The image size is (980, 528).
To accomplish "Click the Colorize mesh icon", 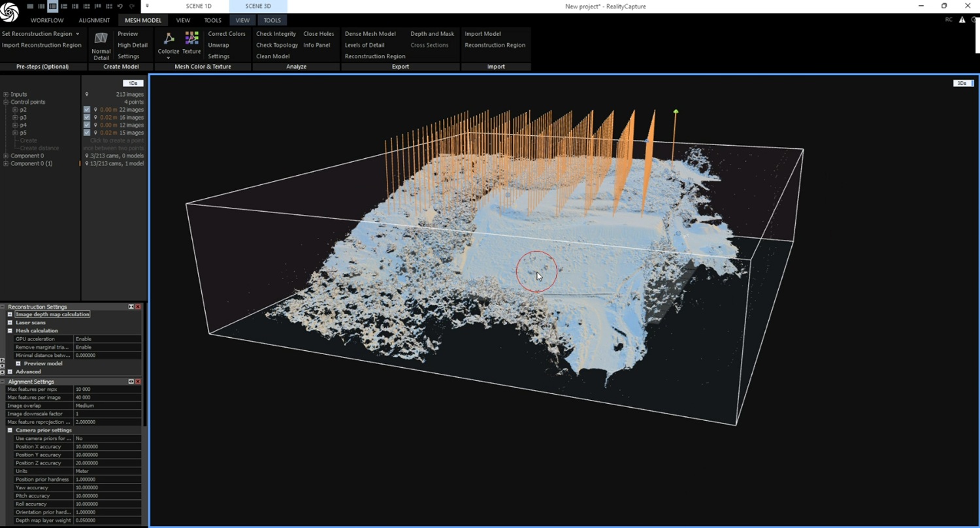I will point(169,39).
